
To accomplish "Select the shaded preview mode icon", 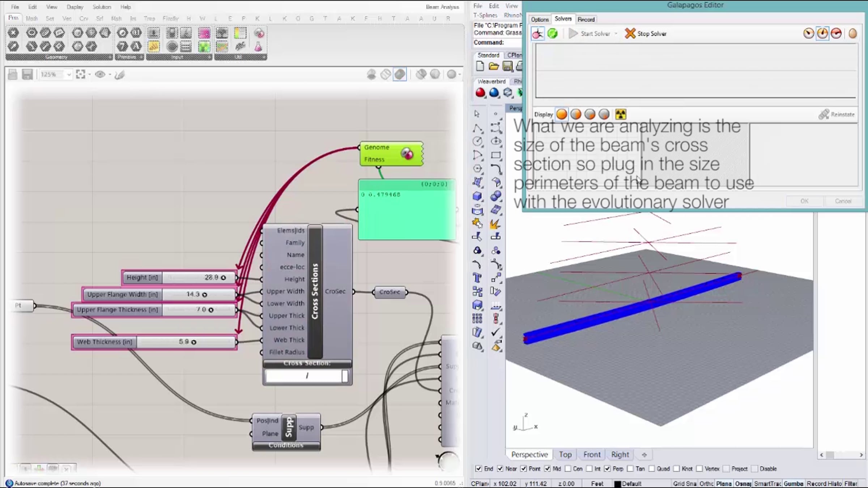I will (400, 74).
